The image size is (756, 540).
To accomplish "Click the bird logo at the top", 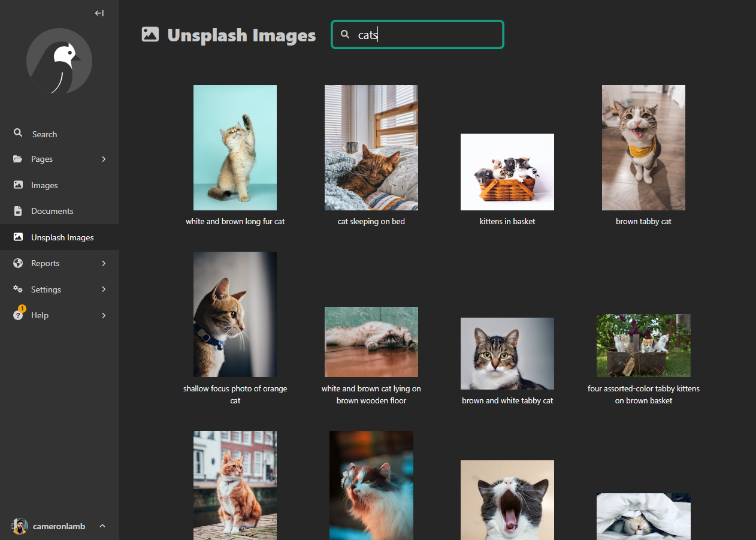I will pos(59,61).
